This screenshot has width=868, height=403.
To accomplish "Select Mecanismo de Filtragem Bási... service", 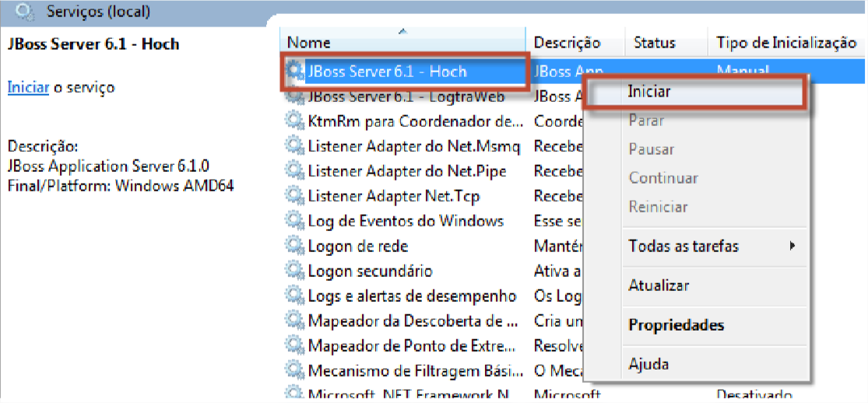I will (x=415, y=370).
